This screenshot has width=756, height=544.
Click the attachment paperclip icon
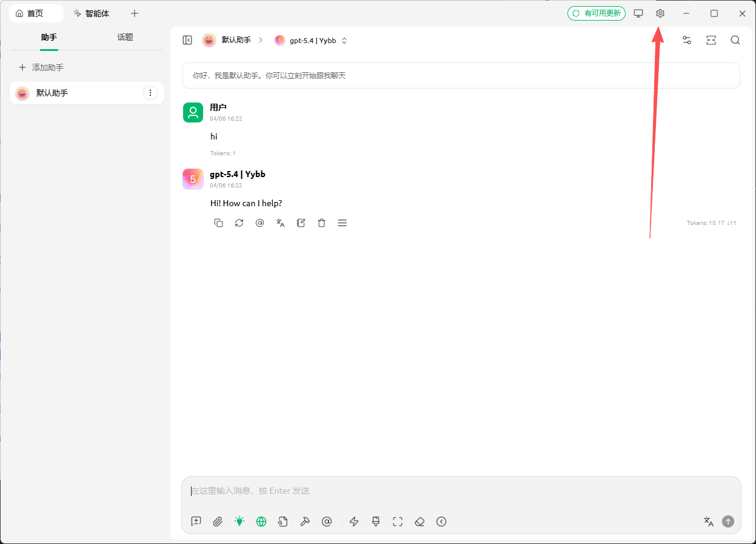[218, 522]
